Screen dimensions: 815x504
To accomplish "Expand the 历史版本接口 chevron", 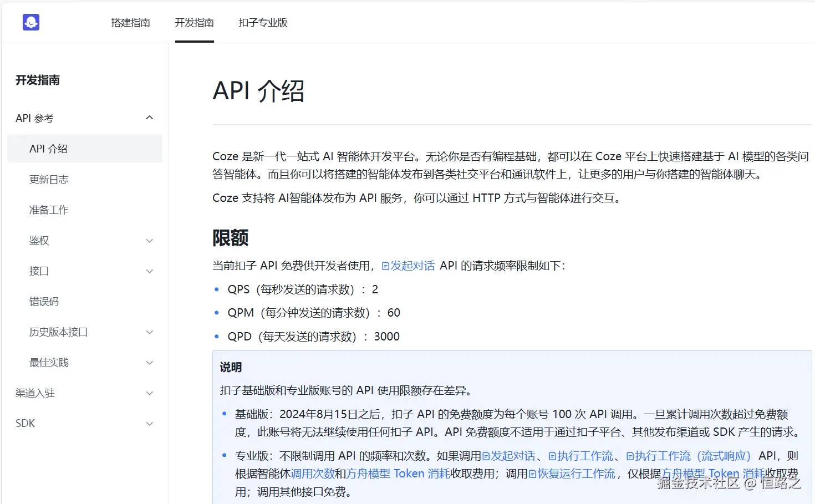I will click(149, 332).
